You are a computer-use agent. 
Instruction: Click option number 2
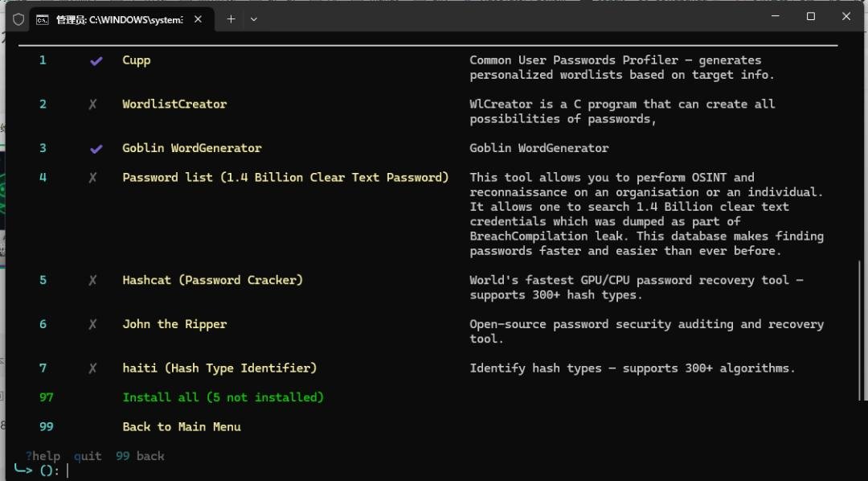(x=43, y=105)
